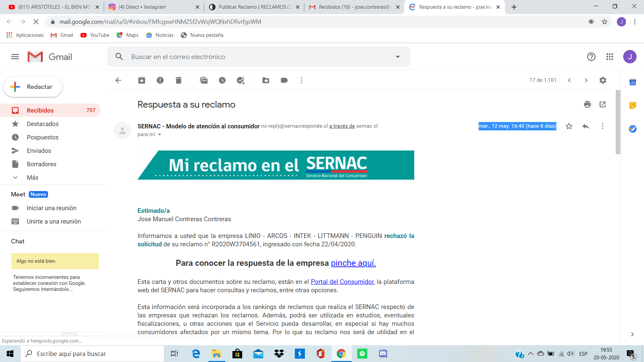Click the Chrome address bar
644x362 pixels.
(315, 22)
